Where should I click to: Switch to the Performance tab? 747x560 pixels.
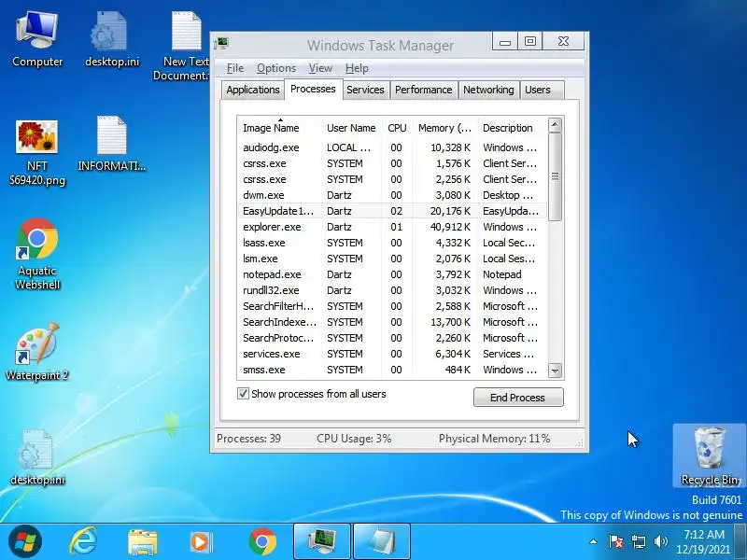pos(424,90)
